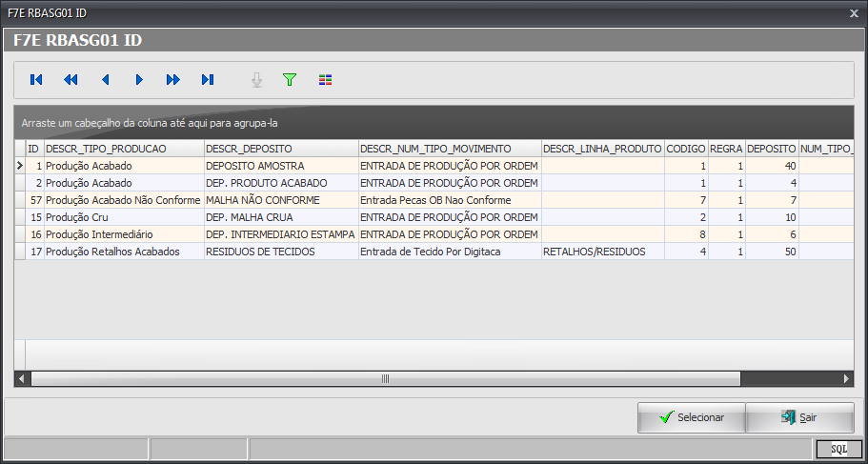This screenshot has width=868, height=464.
Task: Click the CODIGO column header
Action: pos(686,149)
